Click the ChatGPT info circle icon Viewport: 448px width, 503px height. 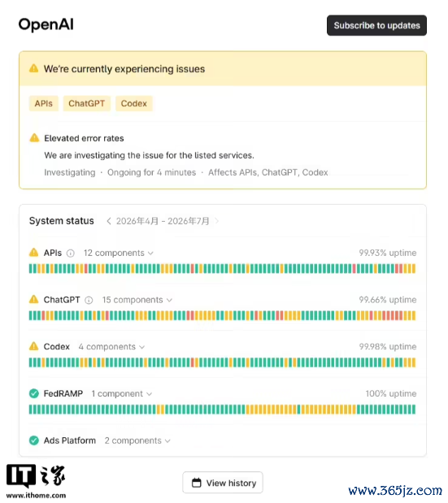click(x=89, y=301)
